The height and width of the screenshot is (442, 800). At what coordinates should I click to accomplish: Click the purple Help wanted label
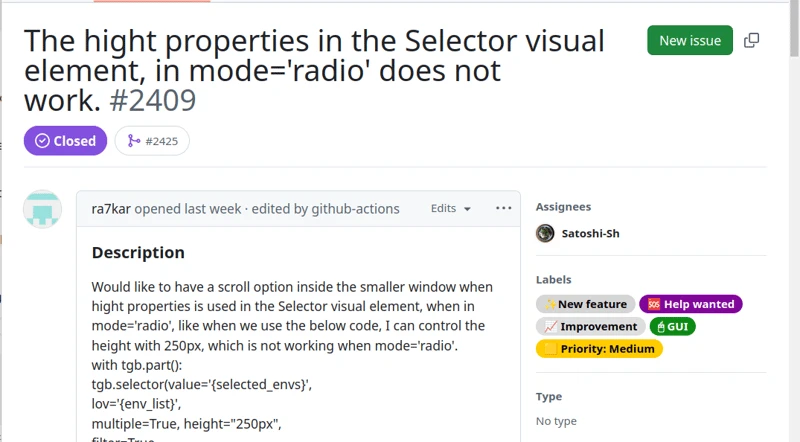pyautogui.click(x=691, y=304)
